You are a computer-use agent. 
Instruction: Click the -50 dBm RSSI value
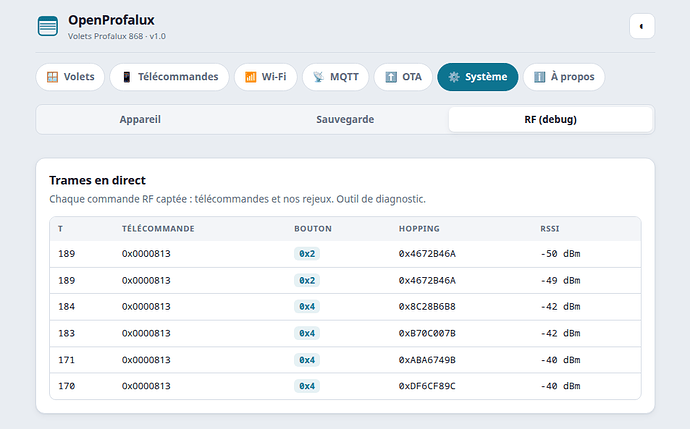(x=560, y=254)
